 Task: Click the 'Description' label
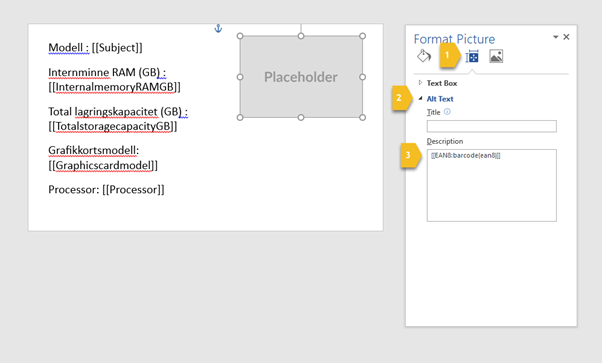445,141
